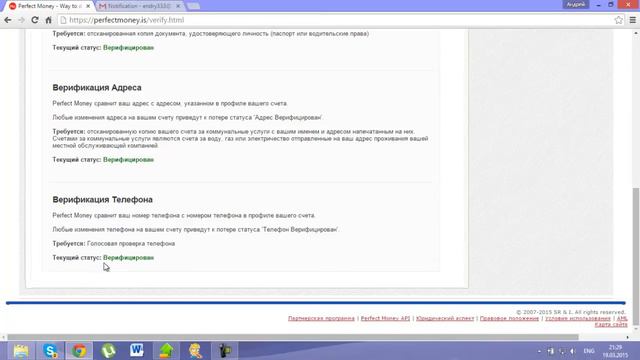Open the Правовое положение footer link
The height and width of the screenshot is (360, 640).
tap(509, 318)
